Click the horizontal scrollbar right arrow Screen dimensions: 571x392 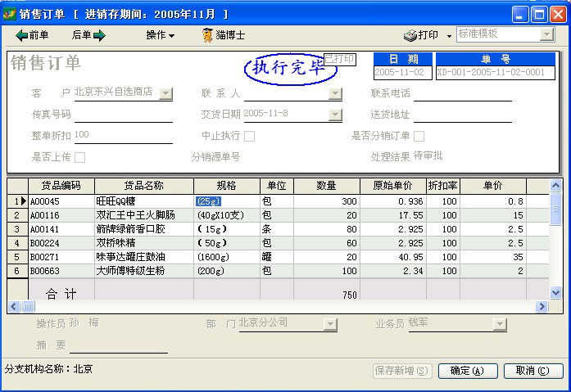(x=542, y=306)
